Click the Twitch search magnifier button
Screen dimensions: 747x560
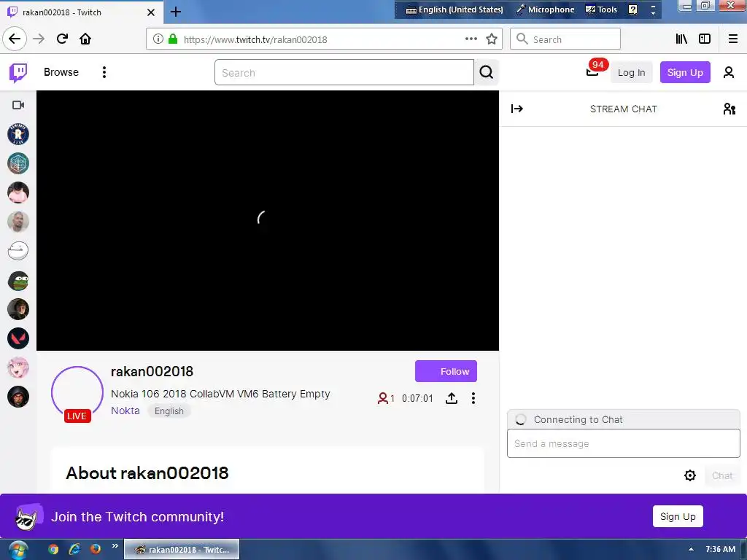pos(487,72)
